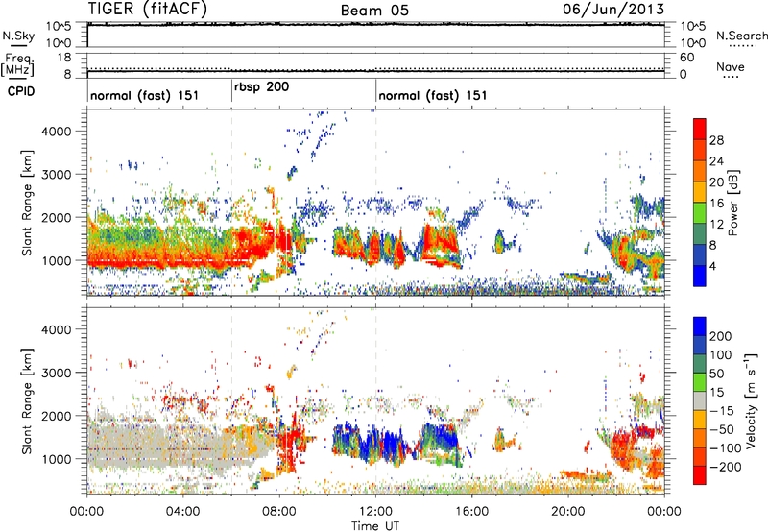The height and width of the screenshot is (532, 768).
Task: Click the 'Power [dB]' color bar label
Action: [x=733, y=203]
